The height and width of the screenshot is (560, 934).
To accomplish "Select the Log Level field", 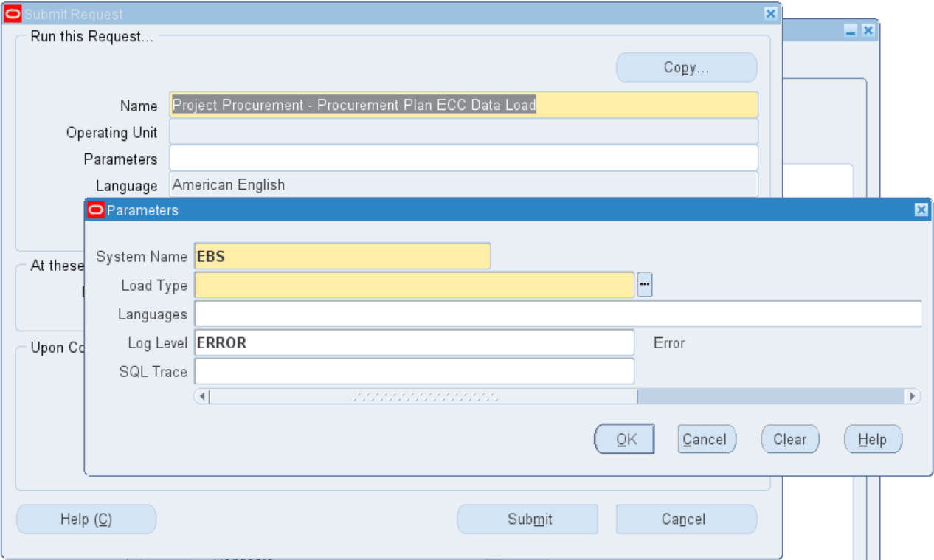I will (415, 342).
